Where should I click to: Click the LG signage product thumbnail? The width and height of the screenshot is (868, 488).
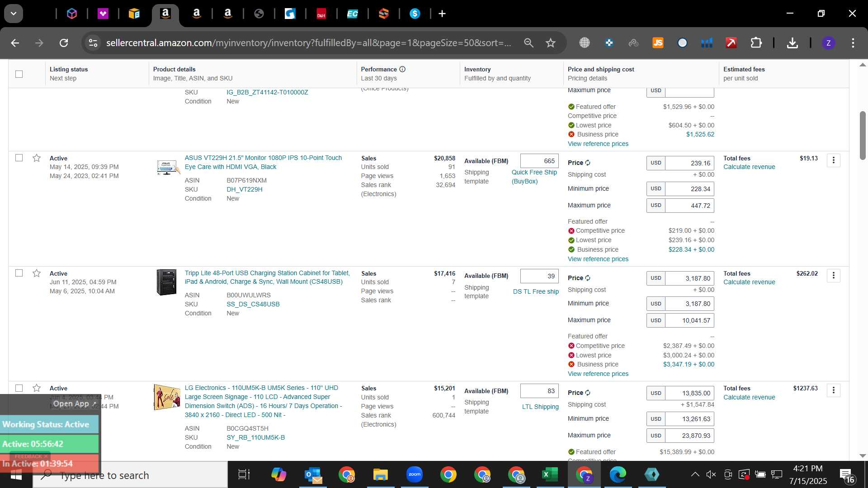167,397
